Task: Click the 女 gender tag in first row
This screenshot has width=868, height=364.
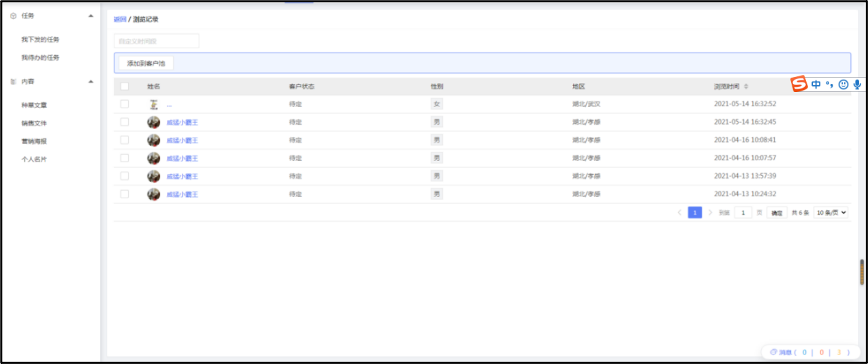Action: pyautogui.click(x=437, y=104)
